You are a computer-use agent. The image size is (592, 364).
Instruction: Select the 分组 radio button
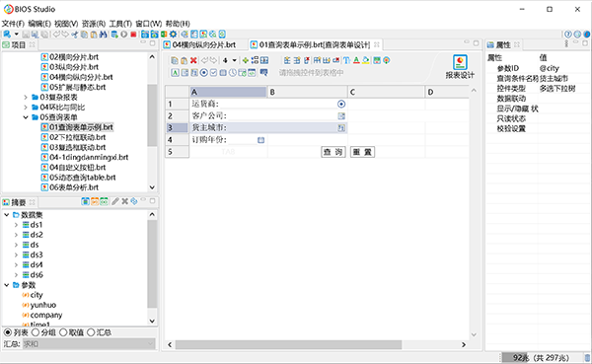(36, 332)
